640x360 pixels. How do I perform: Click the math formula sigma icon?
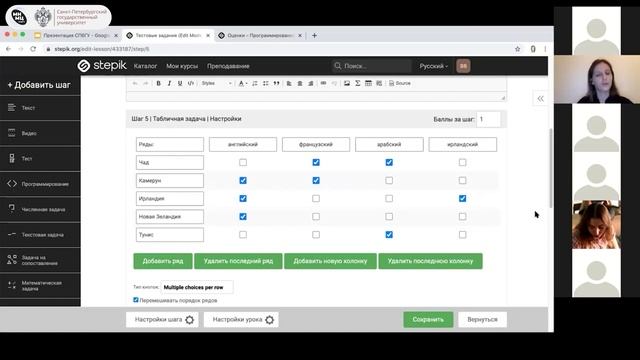tap(358, 83)
